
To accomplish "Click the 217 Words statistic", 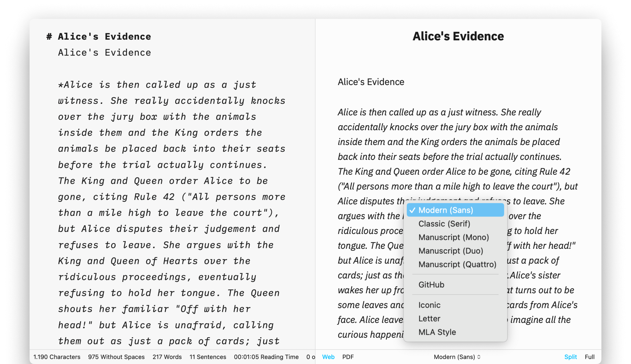I will click(167, 357).
